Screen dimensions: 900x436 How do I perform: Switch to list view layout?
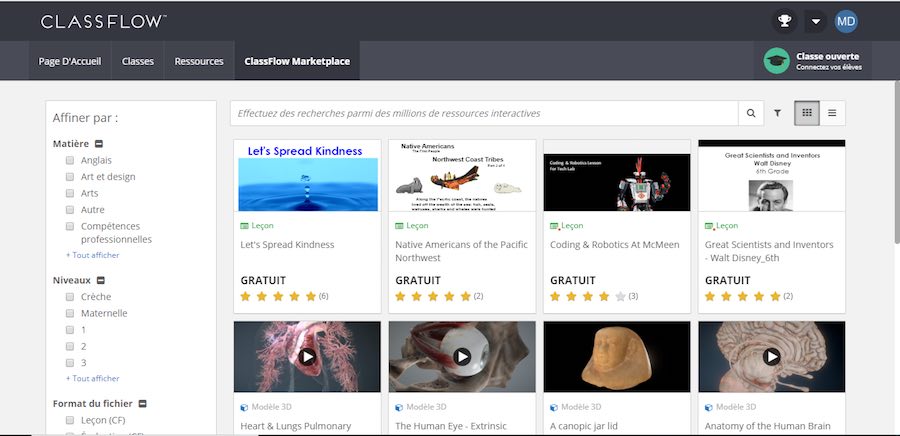[832, 113]
